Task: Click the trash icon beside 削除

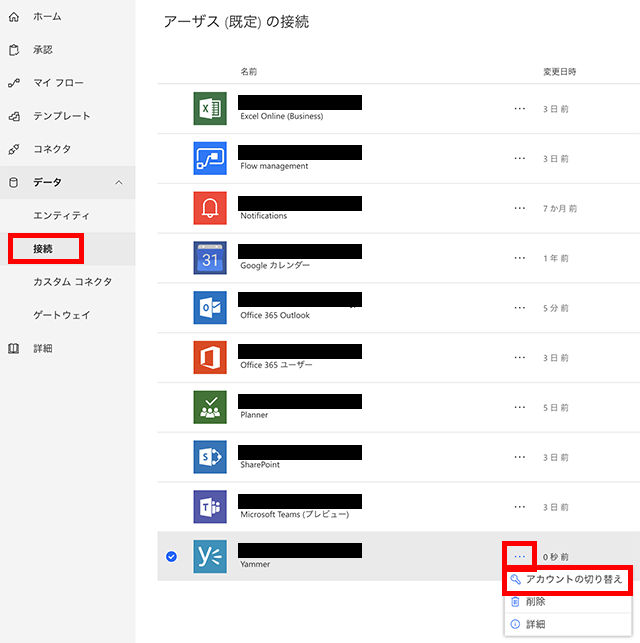Action: pyautogui.click(x=515, y=602)
